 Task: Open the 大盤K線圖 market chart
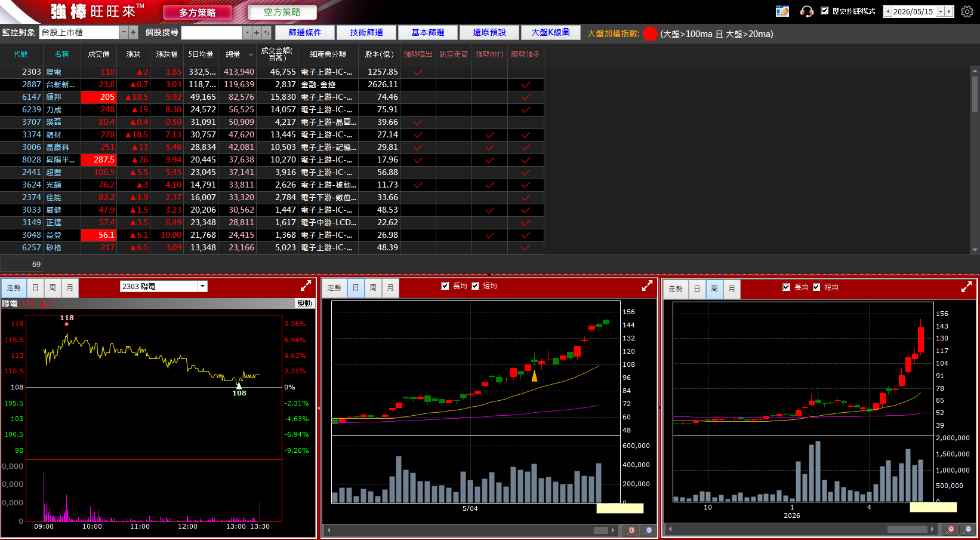pos(551,32)
